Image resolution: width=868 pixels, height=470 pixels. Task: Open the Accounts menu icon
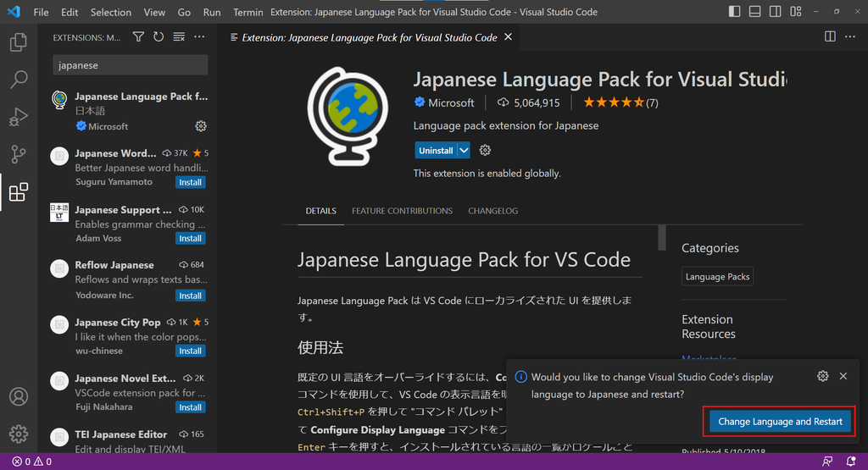pyautogui.click(x=19, y=396)
